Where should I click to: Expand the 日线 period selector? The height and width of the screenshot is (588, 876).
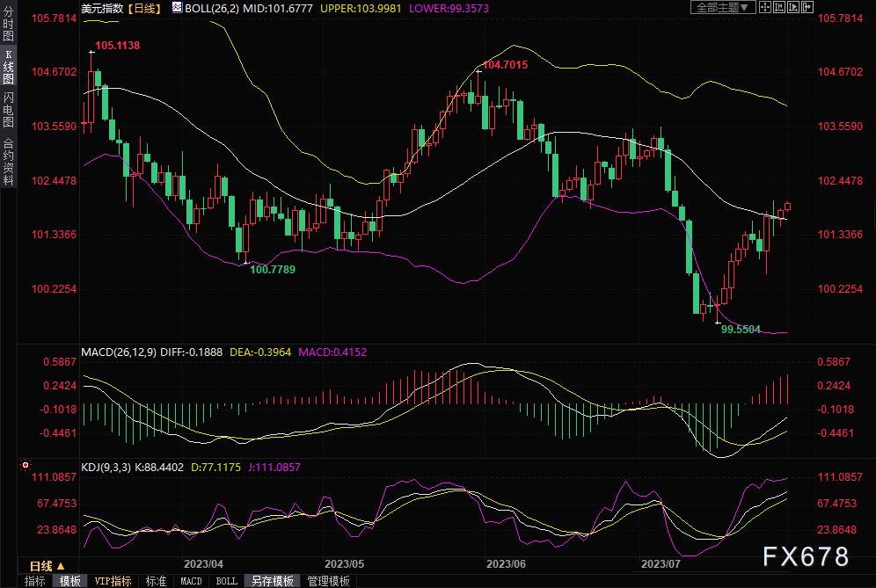point(47,566)
